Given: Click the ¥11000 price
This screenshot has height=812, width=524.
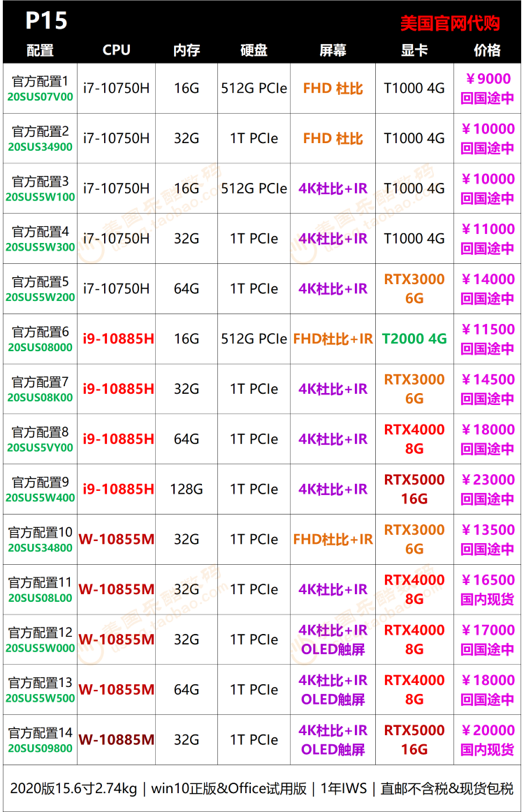Looking at the screenshot, I should pos(488,229).
